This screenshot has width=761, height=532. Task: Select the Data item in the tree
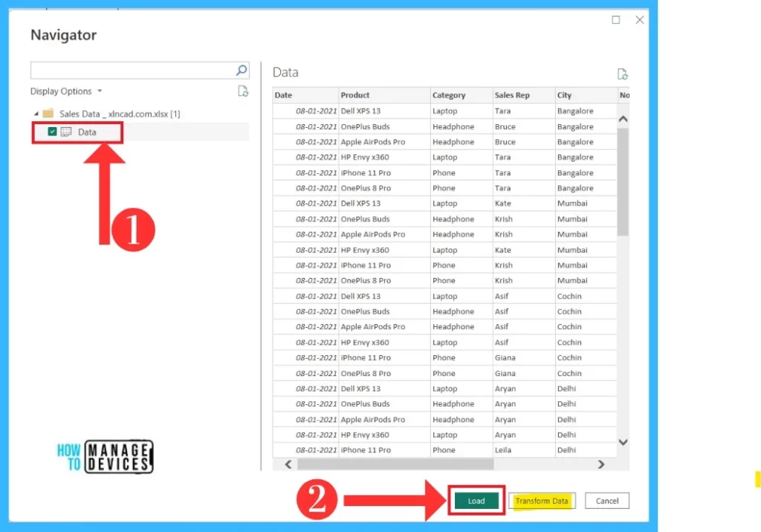coord(87,132)
